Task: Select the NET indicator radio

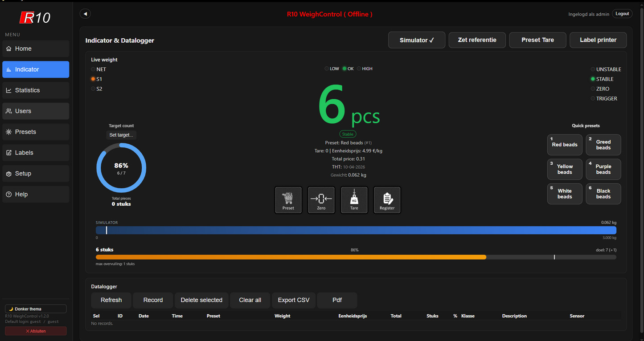Action: click(93, 69)
